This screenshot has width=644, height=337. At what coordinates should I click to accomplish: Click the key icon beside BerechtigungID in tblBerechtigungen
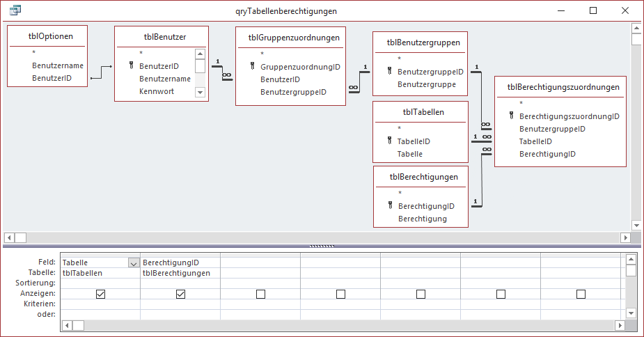(x=390, y=206)
